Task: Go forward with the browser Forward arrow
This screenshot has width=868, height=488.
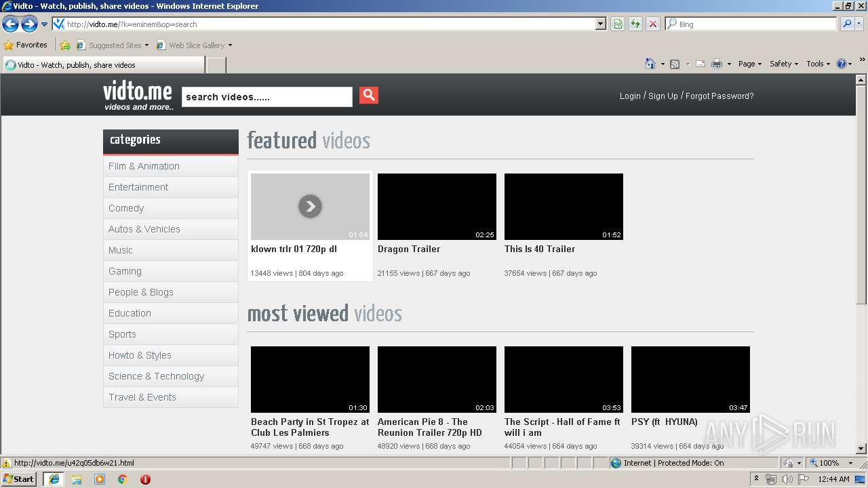Action: (29, 24)
